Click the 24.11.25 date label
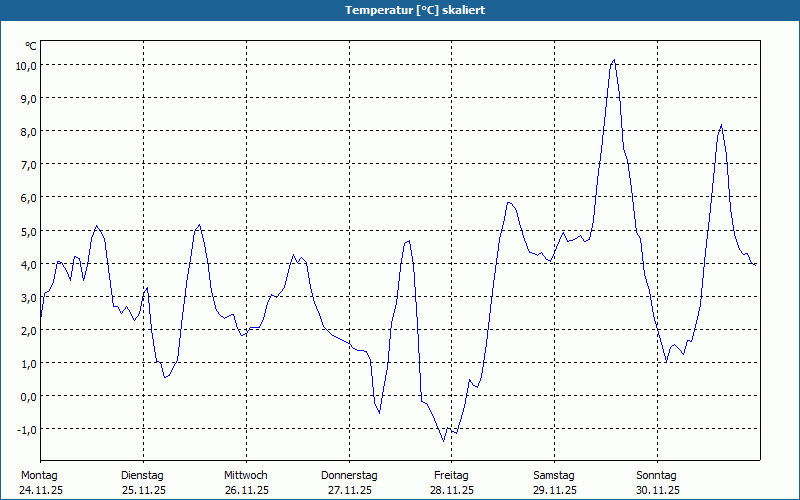The width and height of the screenshot is (800, 500). (41, 490)
